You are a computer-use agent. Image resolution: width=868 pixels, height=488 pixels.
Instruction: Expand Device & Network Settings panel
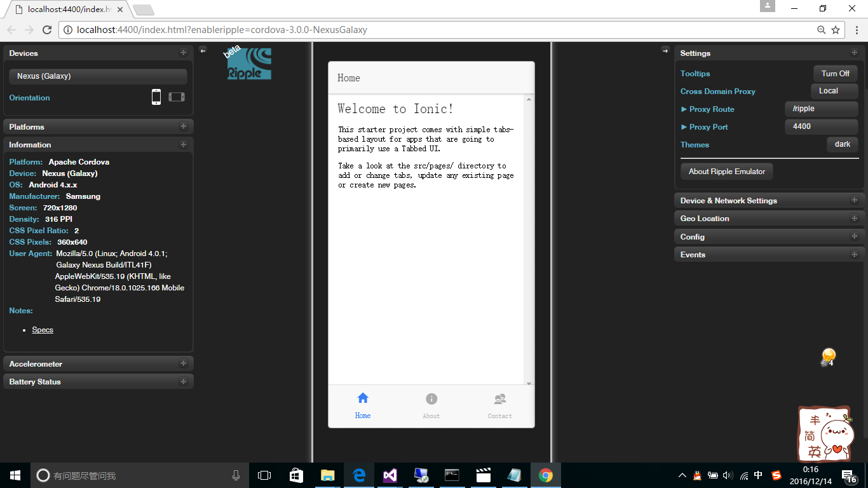(770, 201)
